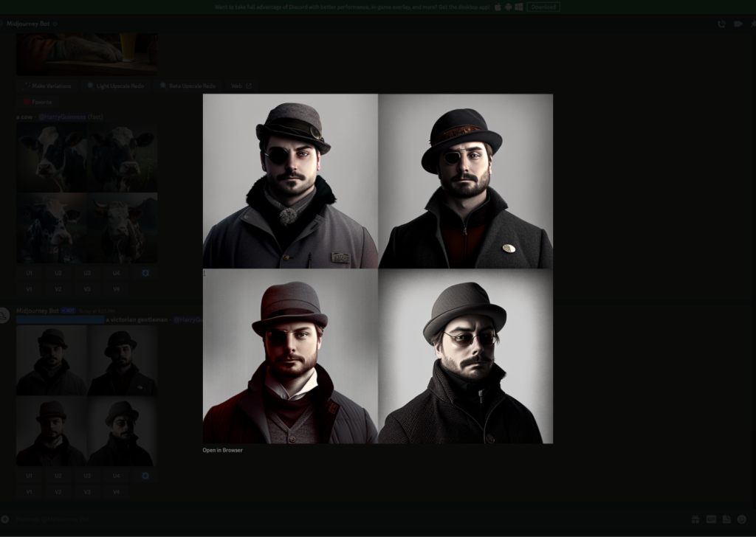756x537 pixels.
Task: Click V3 under the cow images
Action: tap(87, 289)
